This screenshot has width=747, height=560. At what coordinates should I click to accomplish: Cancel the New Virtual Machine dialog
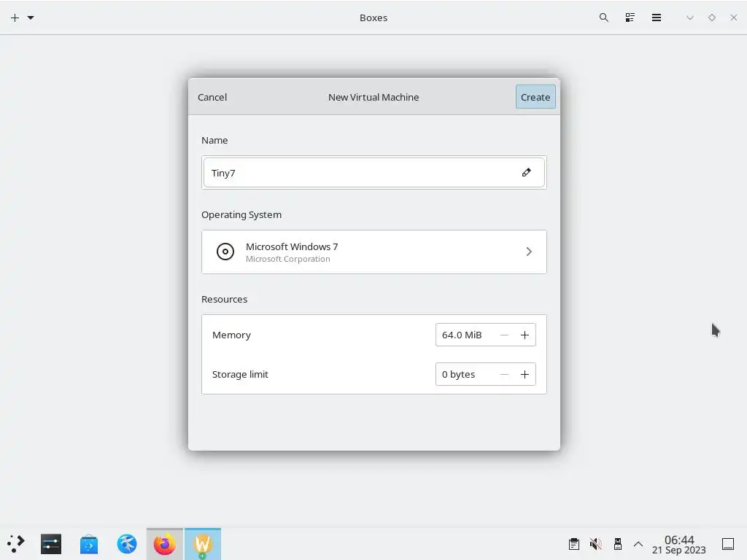[212, 97]
